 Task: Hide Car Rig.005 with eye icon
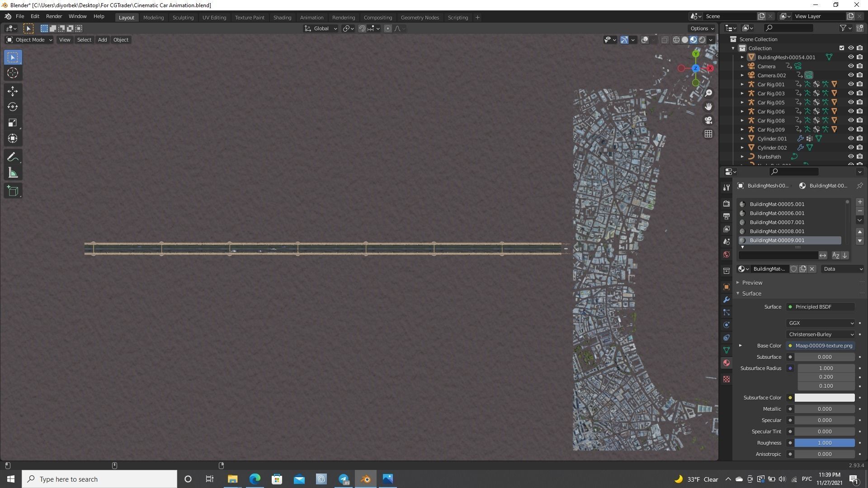[x=850, y=103]
